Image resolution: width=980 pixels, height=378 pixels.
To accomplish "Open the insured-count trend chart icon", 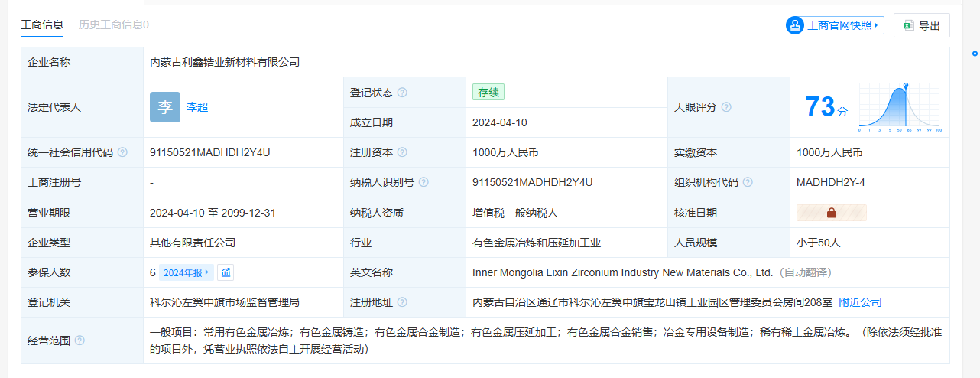I will [226, 272].
